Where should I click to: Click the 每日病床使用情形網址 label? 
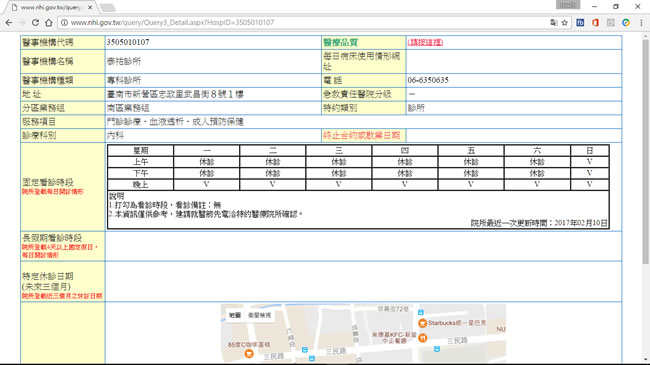[x=361, y=61]
